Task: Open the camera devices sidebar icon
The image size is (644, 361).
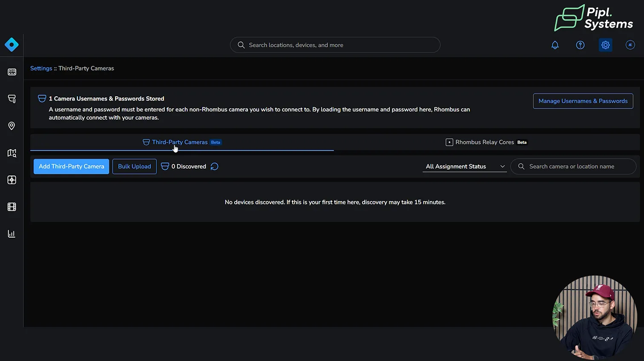Action: coord(12,99)
